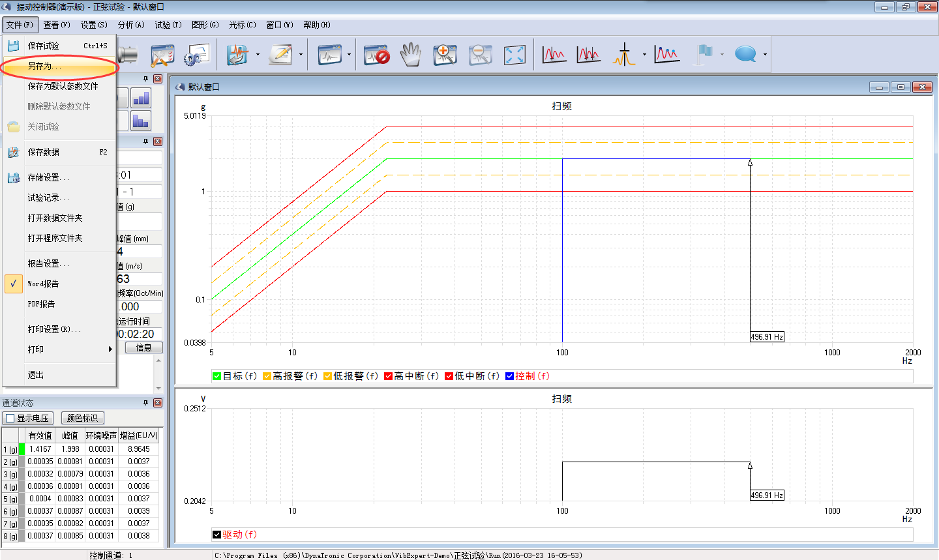Click the peak markers spectrum icon

pos(554,55)
